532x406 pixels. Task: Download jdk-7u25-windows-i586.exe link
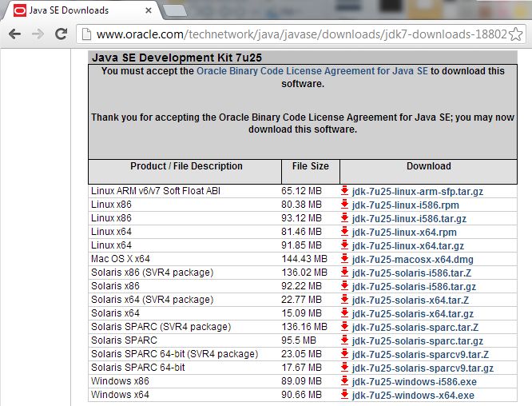tap(415, 381)
